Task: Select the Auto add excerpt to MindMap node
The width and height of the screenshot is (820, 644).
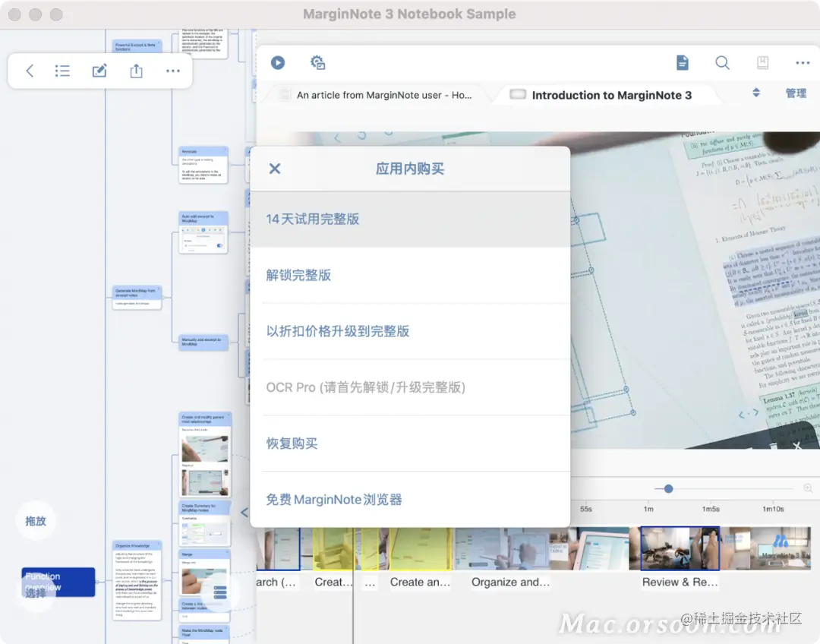Action: pos(203,232)
